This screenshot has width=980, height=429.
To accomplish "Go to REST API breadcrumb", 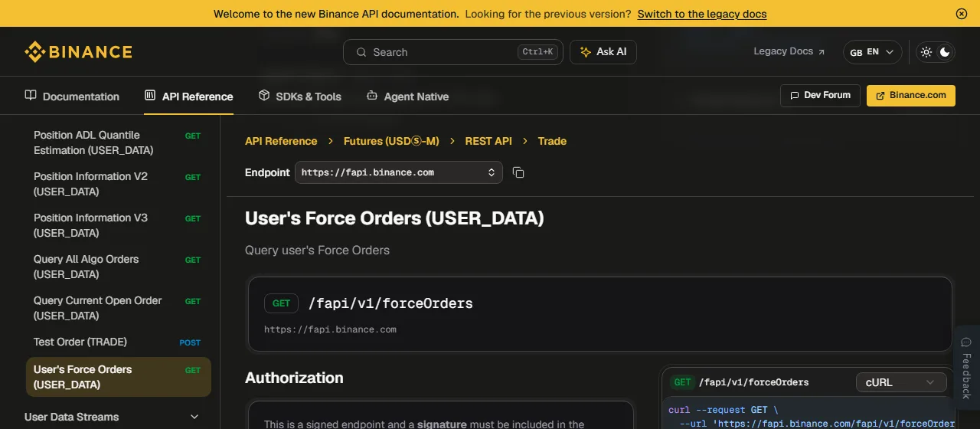I will (488, 141).
